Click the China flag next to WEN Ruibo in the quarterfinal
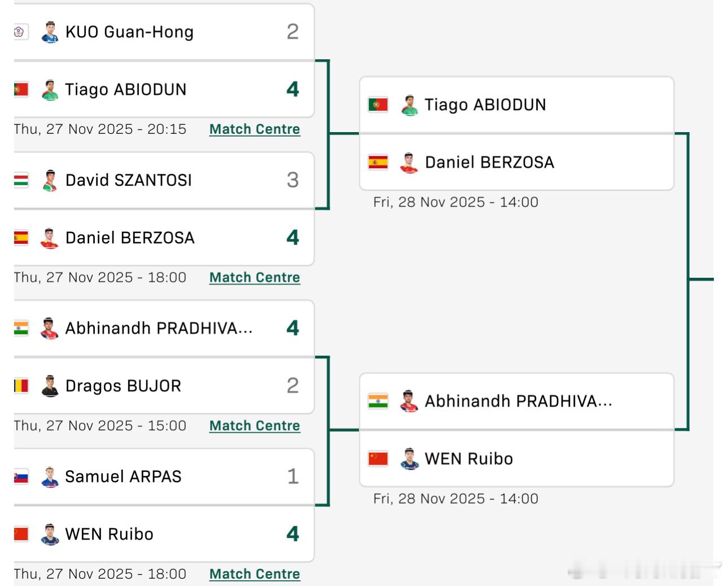Viewport: 728px width, 586px height. tap(378, 458)
